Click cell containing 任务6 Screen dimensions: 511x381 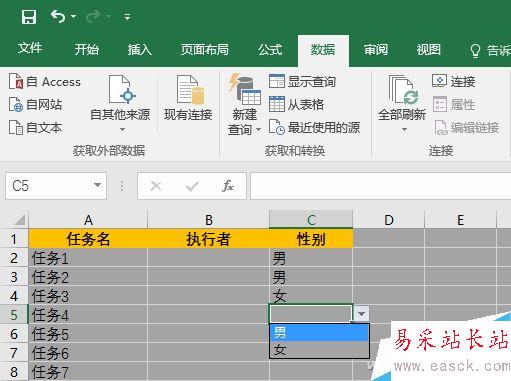tap(88, 353)
